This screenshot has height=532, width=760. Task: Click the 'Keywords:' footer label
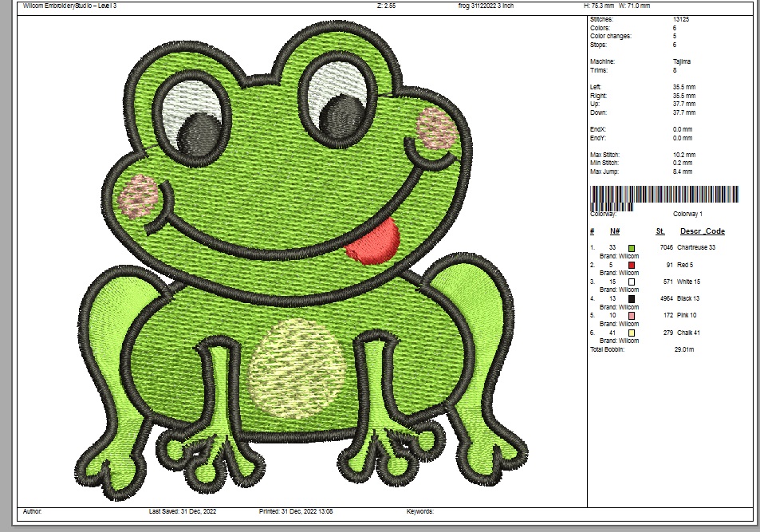click(419, 511)
